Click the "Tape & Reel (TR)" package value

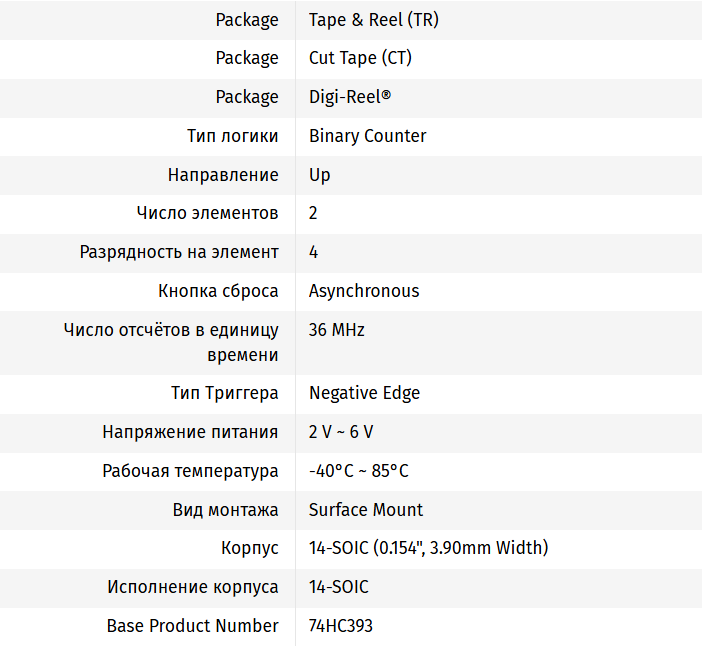coord(373,20)
